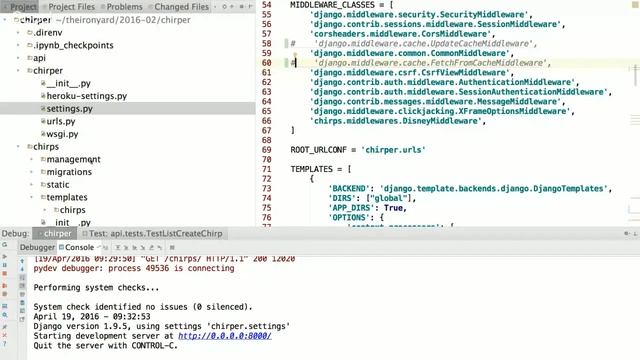Image resolution: width=640 pixels, height=360 pixels.
Task: Toggle the Mute Breakpoints icon
Action: [4, 294]
